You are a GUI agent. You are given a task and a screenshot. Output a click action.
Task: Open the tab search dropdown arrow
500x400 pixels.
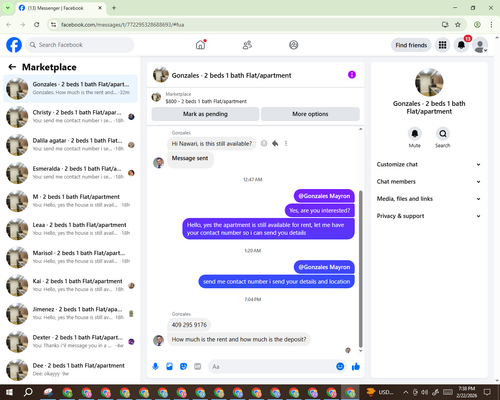tap(8, 8)
